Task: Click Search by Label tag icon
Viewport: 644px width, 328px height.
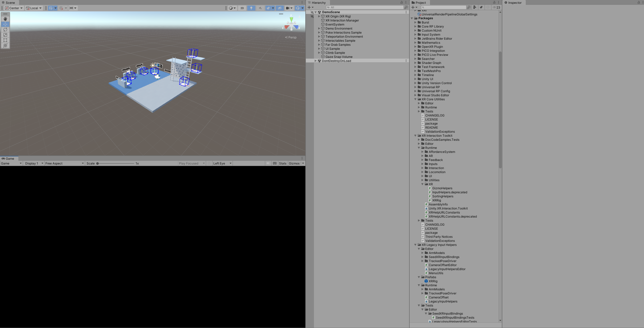Action: [481, 7]
